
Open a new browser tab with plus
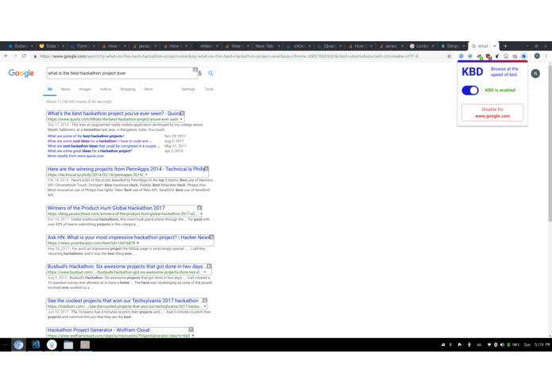(505, 46)
